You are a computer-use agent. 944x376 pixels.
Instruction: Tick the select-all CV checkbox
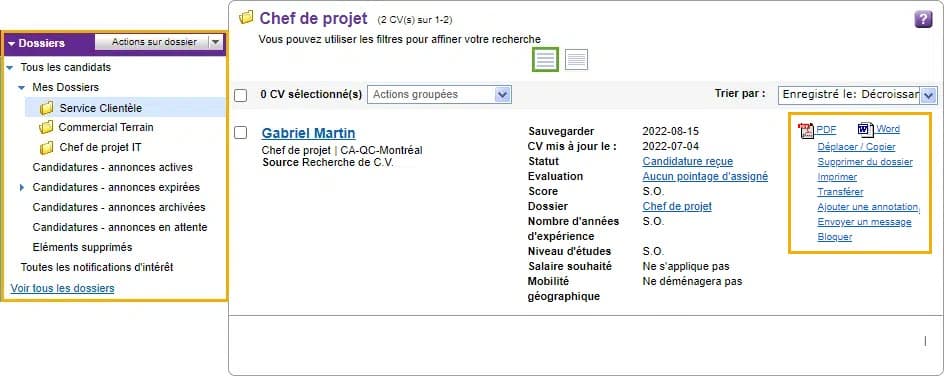(240, 96)
